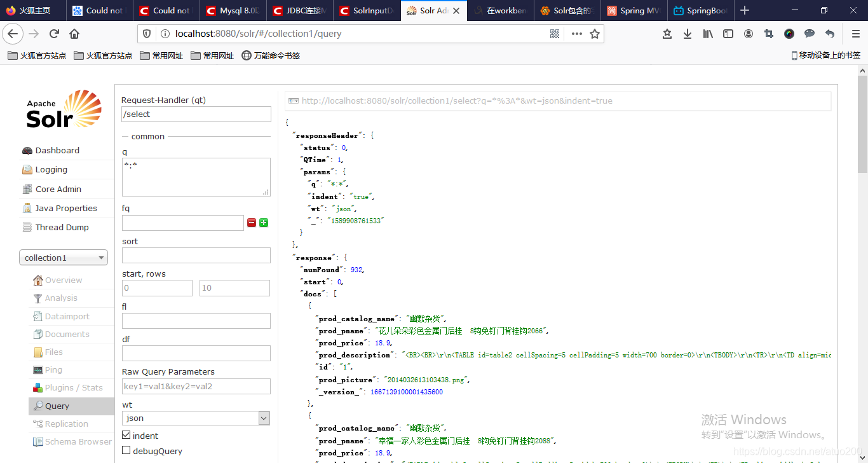Click the browser forward arrow

(x=34, y=34)
